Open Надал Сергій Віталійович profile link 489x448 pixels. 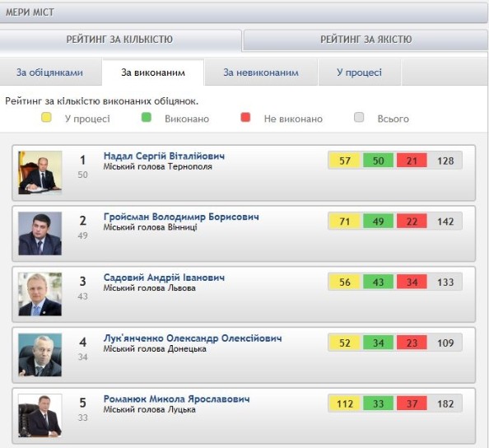tap(164, 156)
